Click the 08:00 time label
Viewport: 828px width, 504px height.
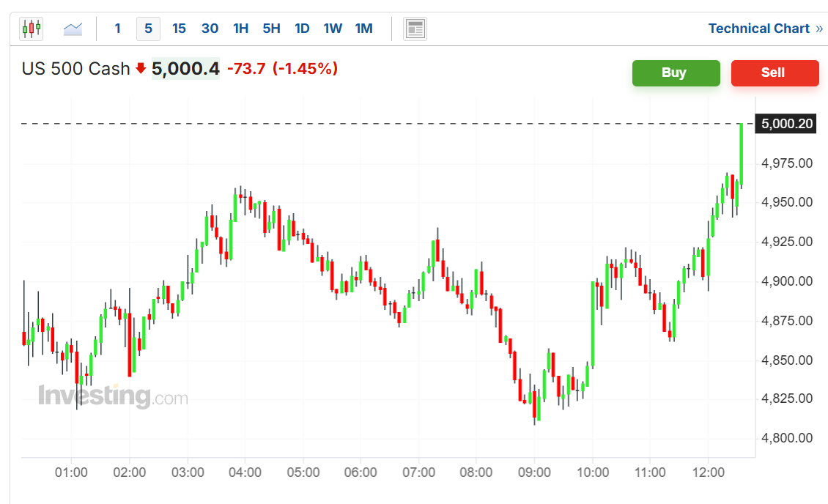tap(476, 472)
